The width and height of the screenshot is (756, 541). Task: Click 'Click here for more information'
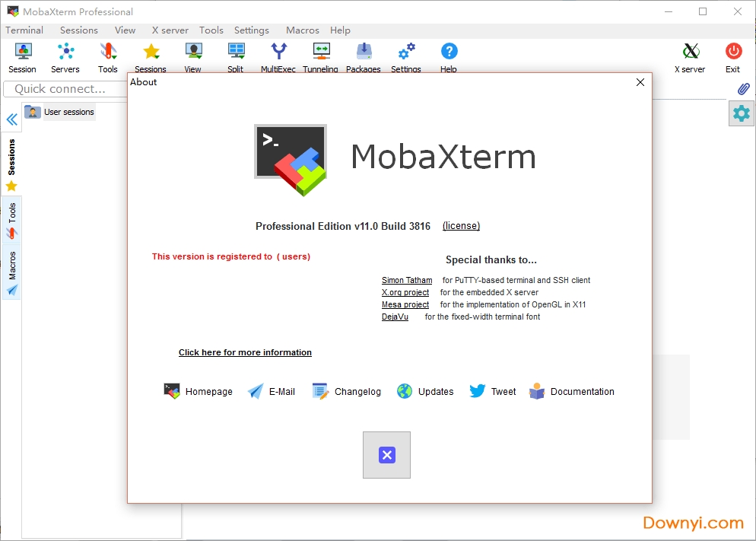point(245,352)
